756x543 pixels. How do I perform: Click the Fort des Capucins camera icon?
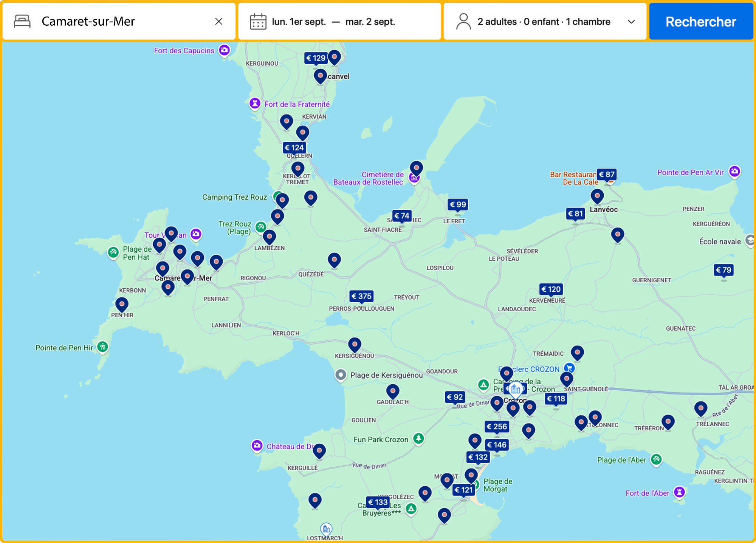225,50
